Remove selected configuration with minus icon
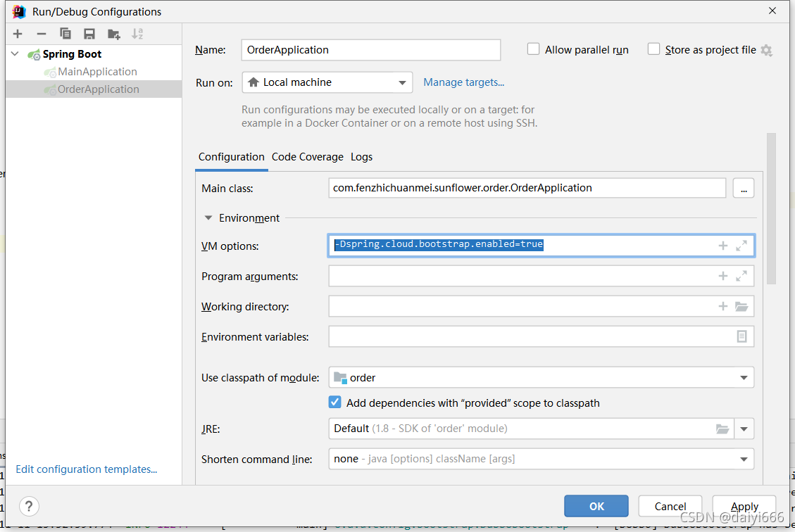Screen dimensions: 795x532 coord(42,34)
